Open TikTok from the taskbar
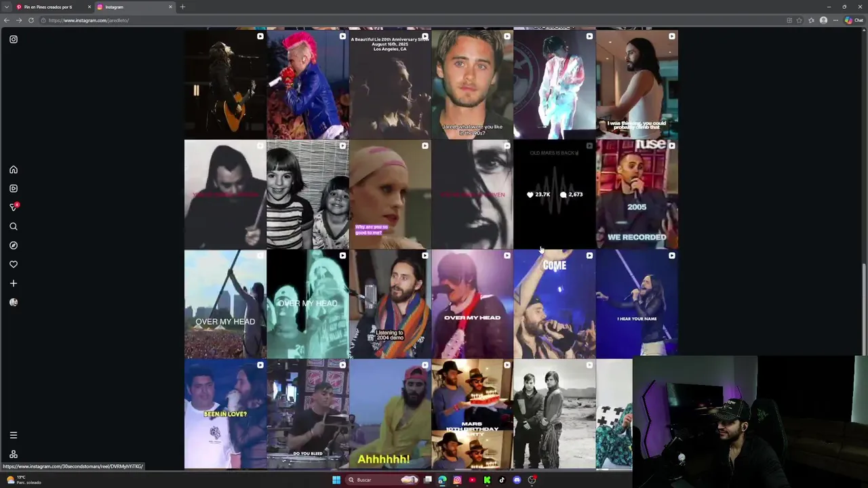 pos(502,480)
